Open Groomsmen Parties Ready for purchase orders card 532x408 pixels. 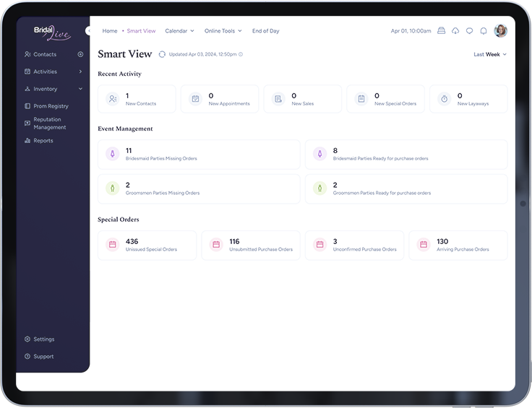[x=406, y=189]
